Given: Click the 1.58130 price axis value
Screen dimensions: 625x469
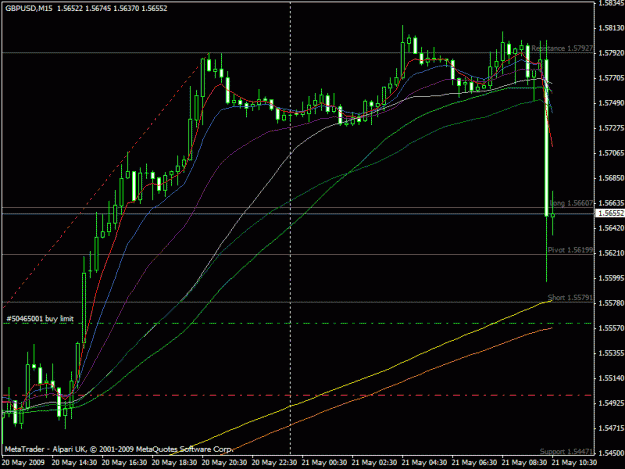Looking at the screenshot, I should pyautogui.click(x=611, y=28).
